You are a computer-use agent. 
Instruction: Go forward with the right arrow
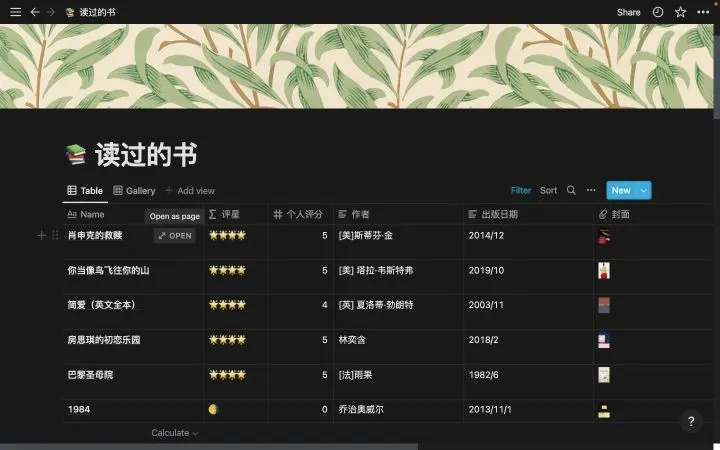pos(51,12)
